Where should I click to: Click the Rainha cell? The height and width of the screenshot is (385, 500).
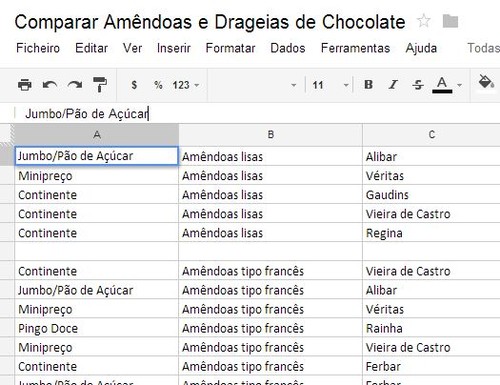(431, 328)
